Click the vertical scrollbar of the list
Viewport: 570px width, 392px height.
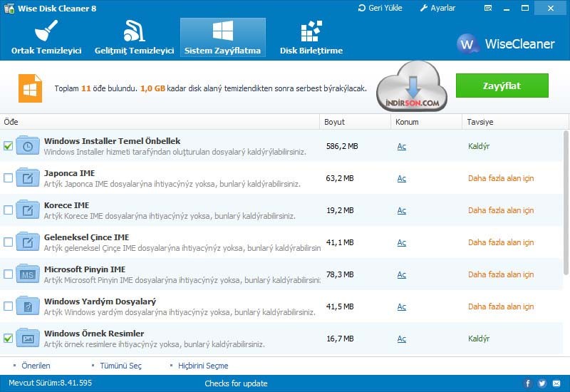[x=566, y=202]
